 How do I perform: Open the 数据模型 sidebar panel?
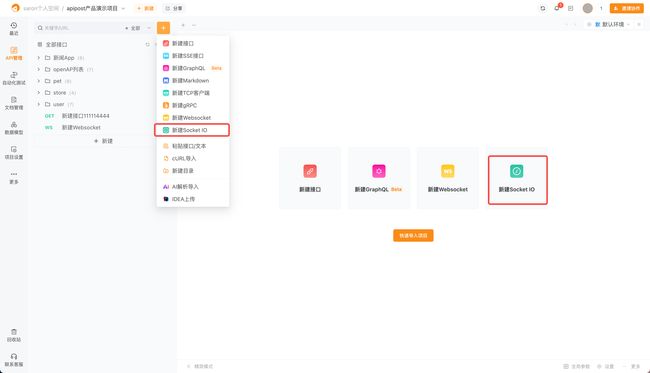(x=14, y=128)
